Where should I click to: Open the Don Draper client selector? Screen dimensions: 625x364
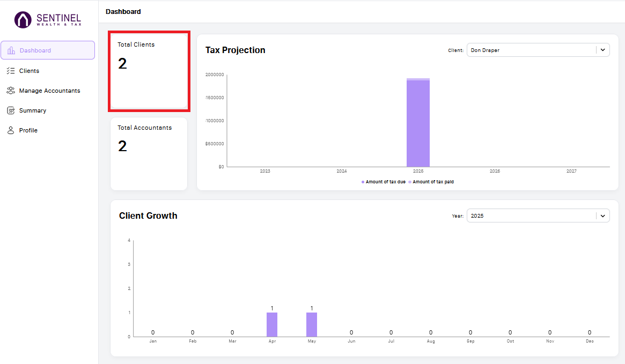538,50
